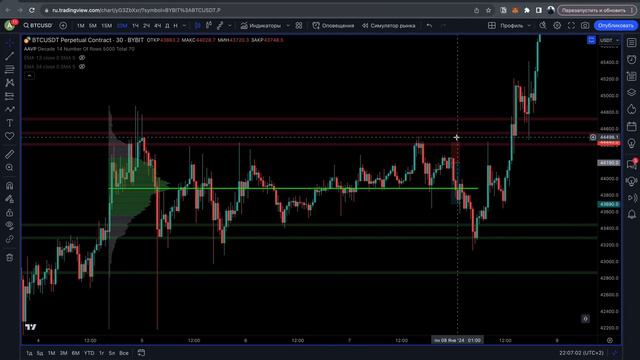Open the alerts clock panel
Image resolution: width=640 pixels, height=360 pixels.
pos(631,60)
